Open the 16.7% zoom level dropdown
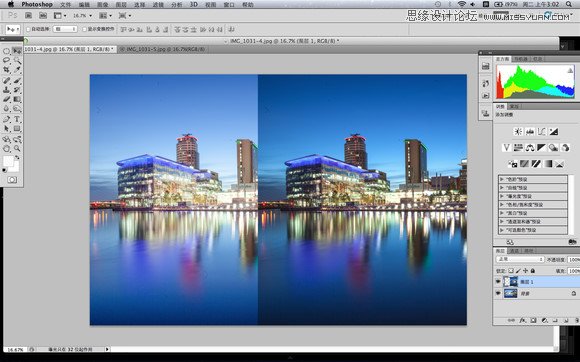This screenshot has height=362, width=580. (x=82, y=16)
